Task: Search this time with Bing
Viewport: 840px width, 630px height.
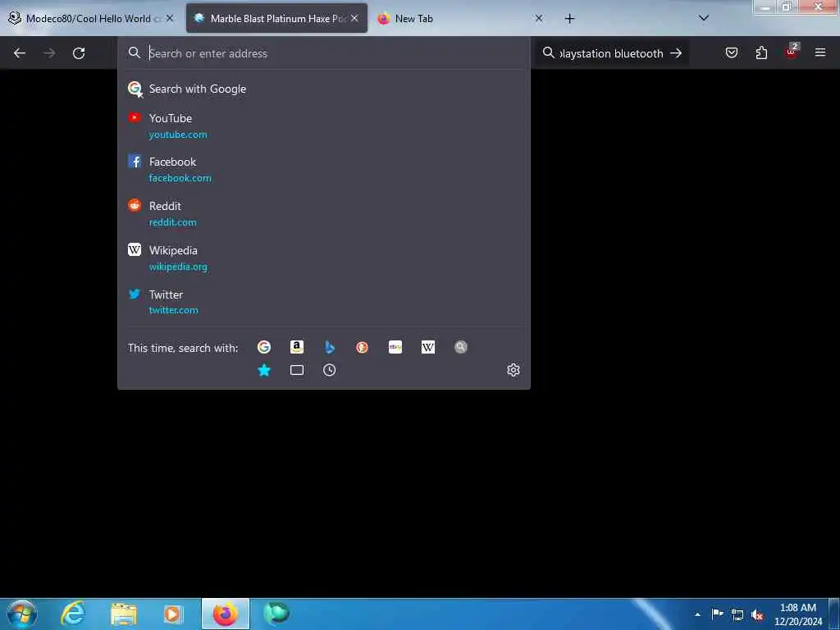Action: [330, 347]
